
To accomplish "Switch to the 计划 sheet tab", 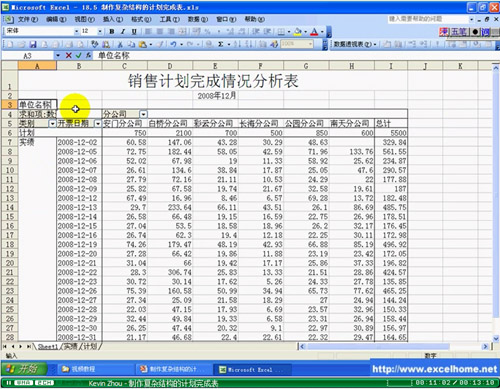I will (x=90, y=347).
